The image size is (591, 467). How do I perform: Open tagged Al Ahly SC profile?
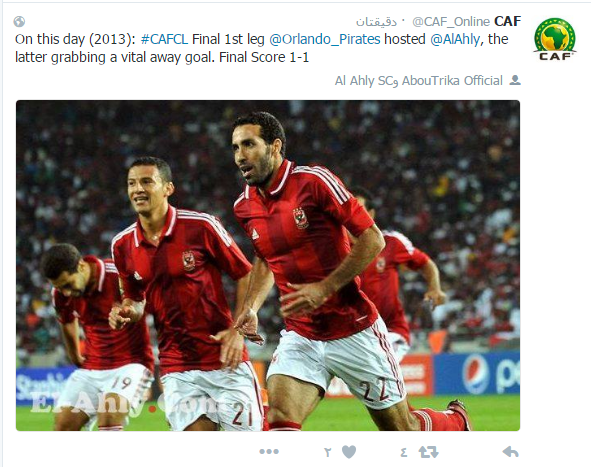(364, 81)
